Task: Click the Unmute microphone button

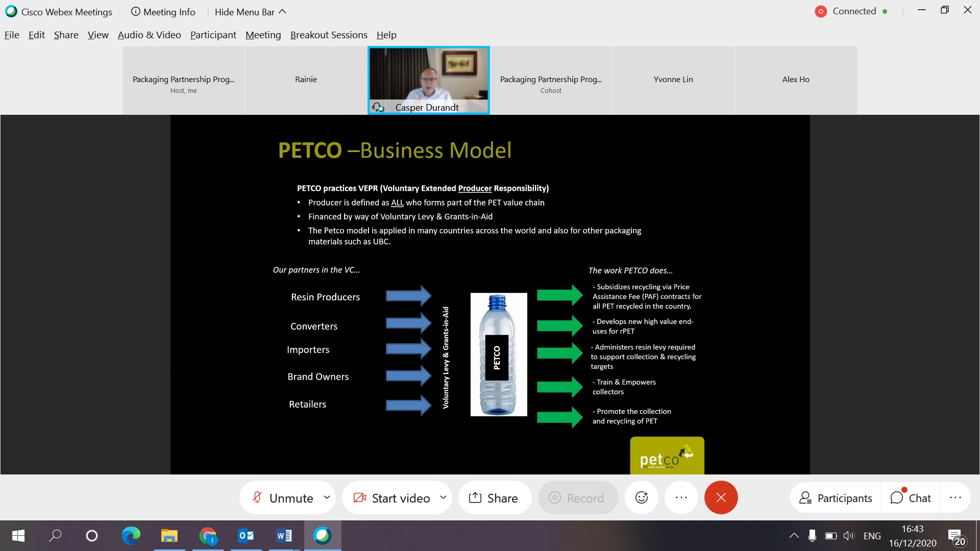Action: coord(283,497)
